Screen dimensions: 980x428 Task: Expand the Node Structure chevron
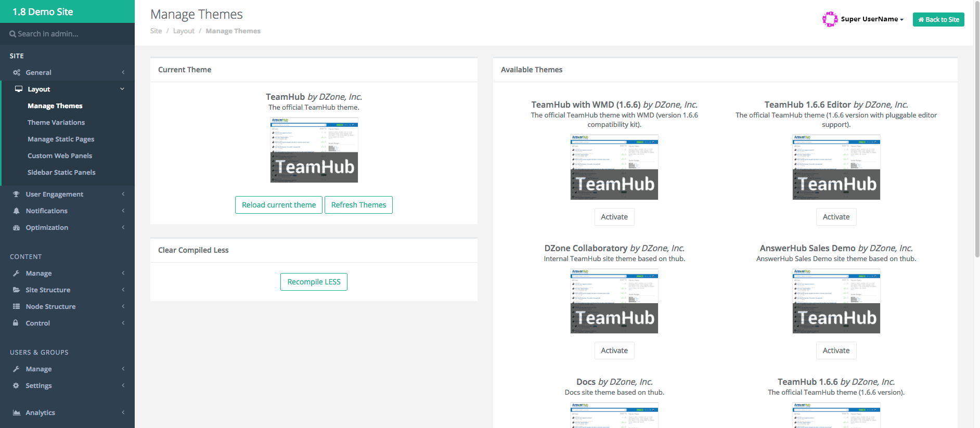tap(123, 306)
